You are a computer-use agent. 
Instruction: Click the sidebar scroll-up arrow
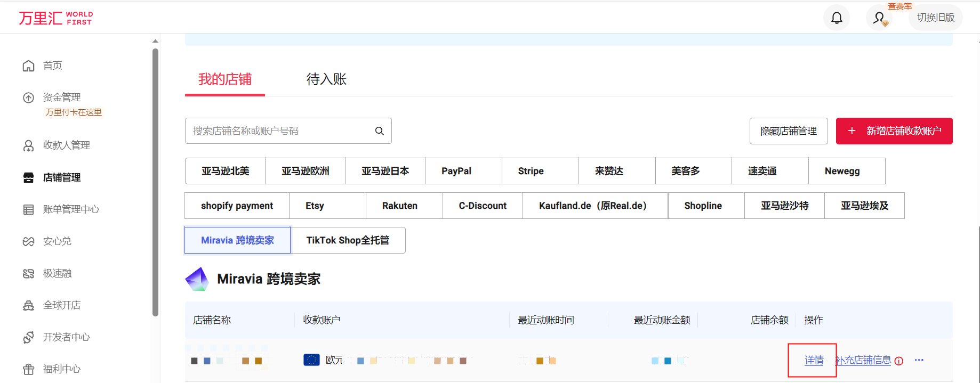point(155,41)
